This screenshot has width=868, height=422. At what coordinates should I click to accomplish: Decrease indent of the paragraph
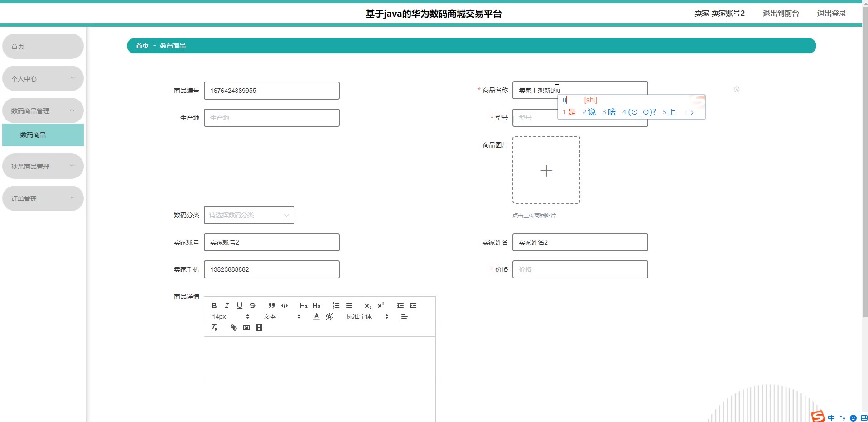400,306
